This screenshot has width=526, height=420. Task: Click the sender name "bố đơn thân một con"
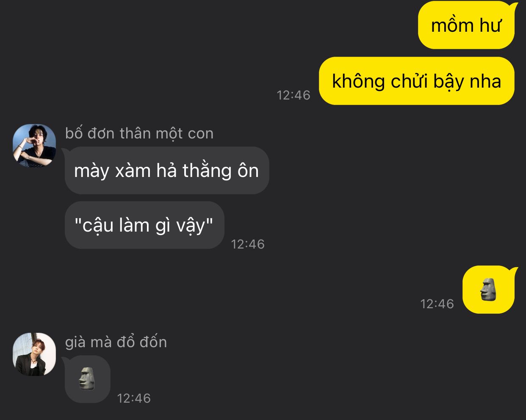click(139, 133)
